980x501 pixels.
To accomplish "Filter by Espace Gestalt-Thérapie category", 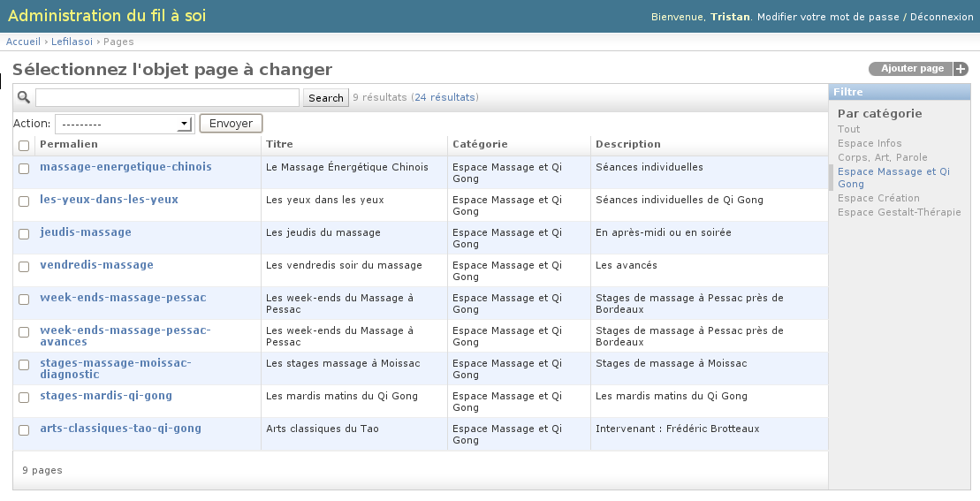I will (899, 212).
